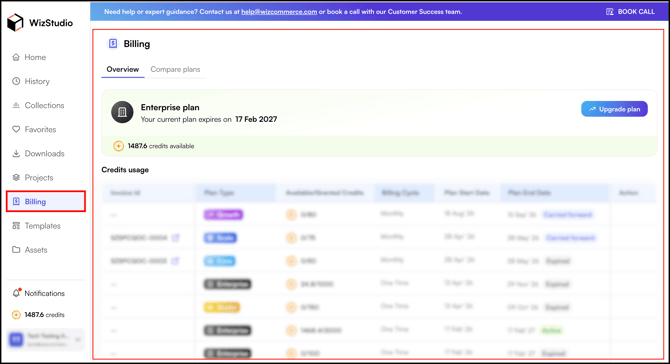Click the 'Credits usage' heading

[x=125, y=170]
